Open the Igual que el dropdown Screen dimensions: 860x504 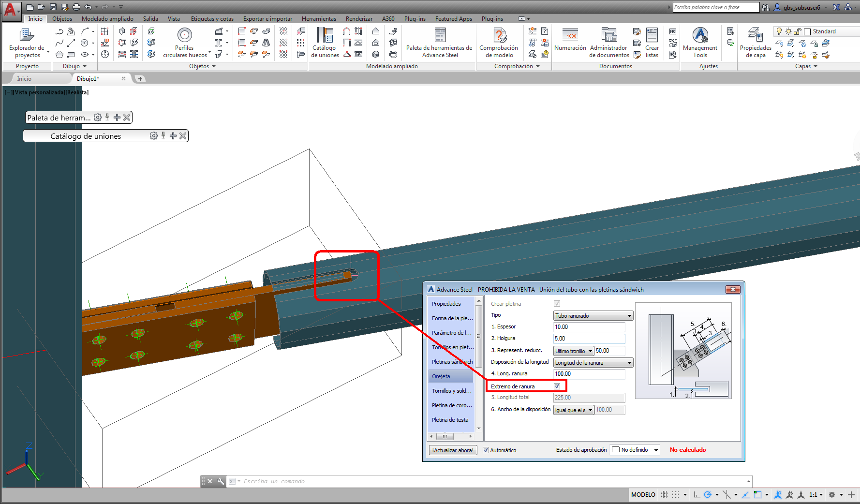pos(574,410)
